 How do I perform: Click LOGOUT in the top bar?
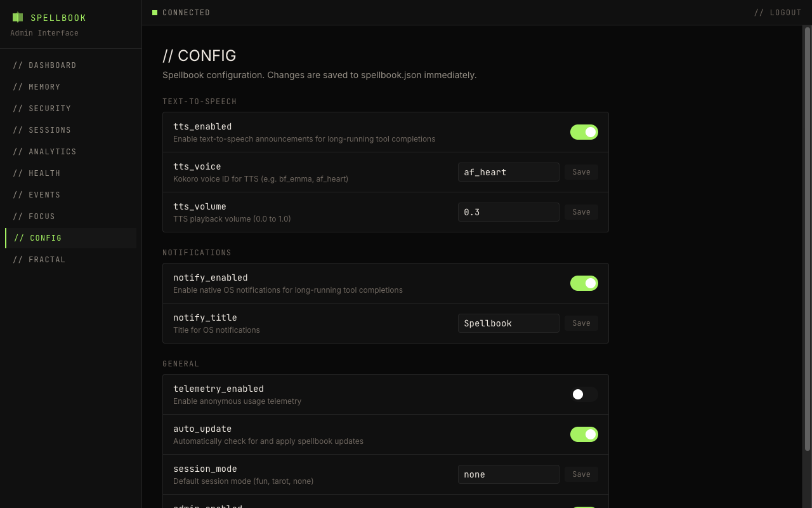[x=785, y=12]
